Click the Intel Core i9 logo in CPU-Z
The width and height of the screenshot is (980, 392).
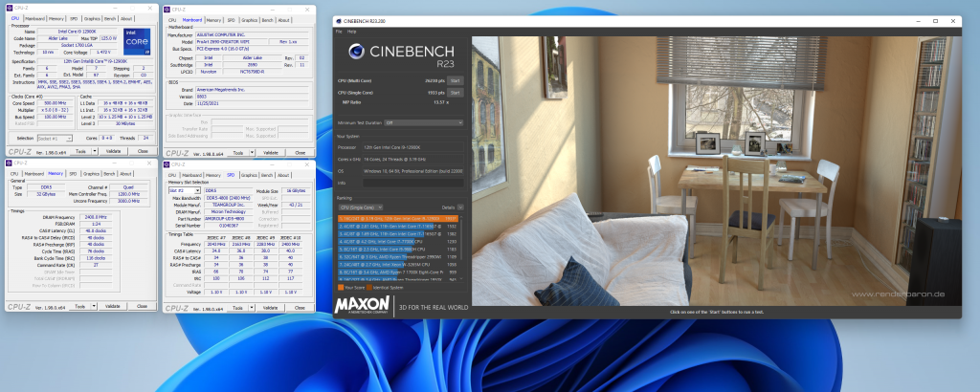[134, 43]
